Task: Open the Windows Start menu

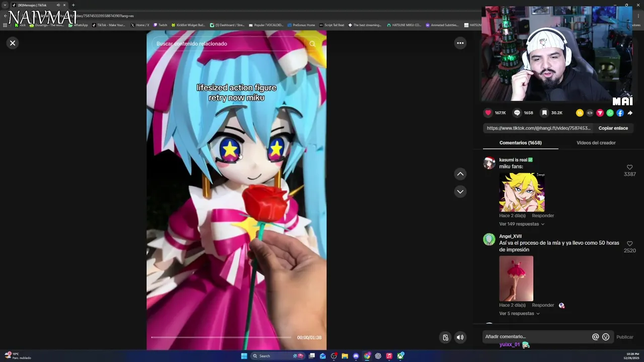Action: (244, 356)
